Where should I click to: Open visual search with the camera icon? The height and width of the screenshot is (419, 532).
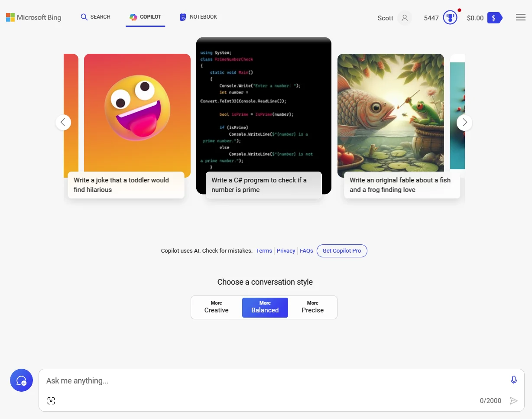(51, 400)
